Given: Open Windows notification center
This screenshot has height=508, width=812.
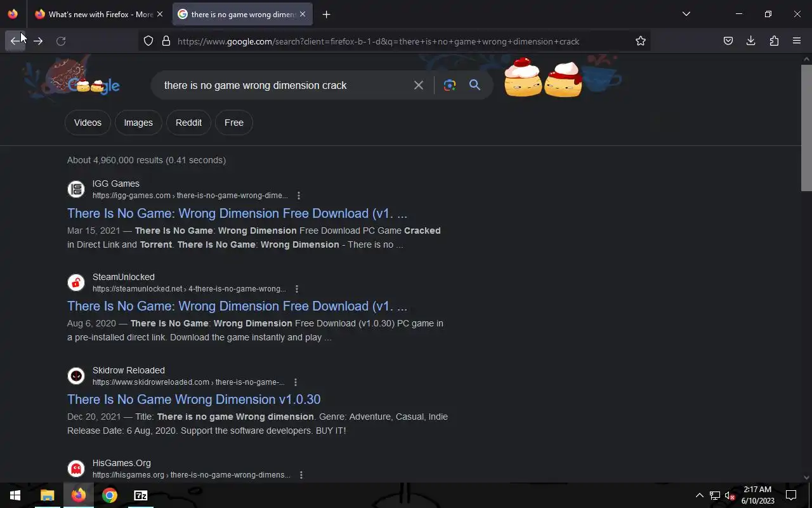Looking at the screenshot, I should (x=791, y=495).
